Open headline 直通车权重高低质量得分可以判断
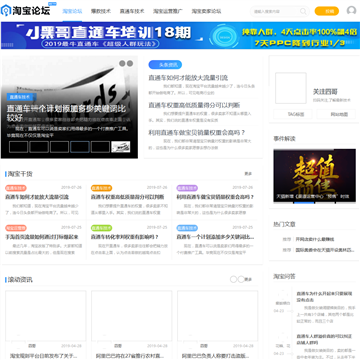This screenshot has height=360, width=360. click(x=194, y=105)
